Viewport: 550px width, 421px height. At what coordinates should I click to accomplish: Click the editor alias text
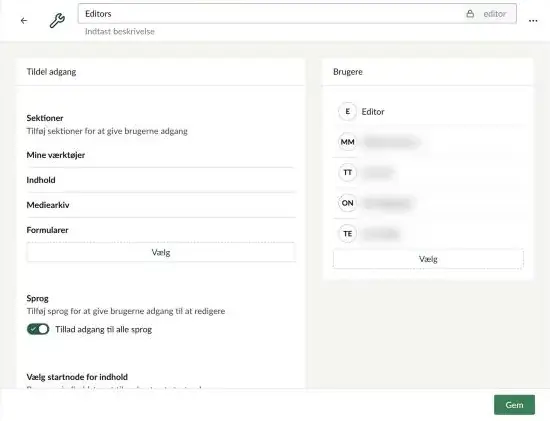(x=495, y=14)
